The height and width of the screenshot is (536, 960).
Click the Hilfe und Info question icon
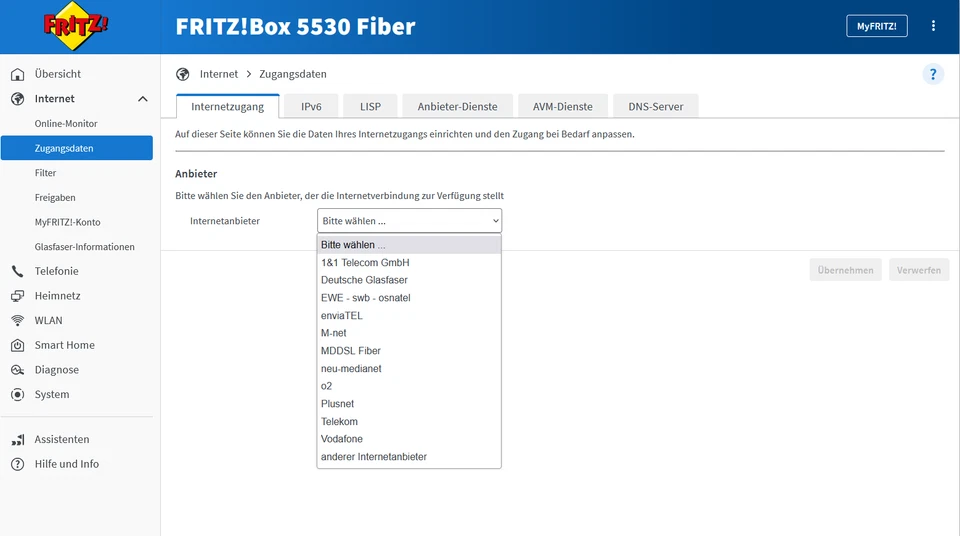[x=18, y=464]
